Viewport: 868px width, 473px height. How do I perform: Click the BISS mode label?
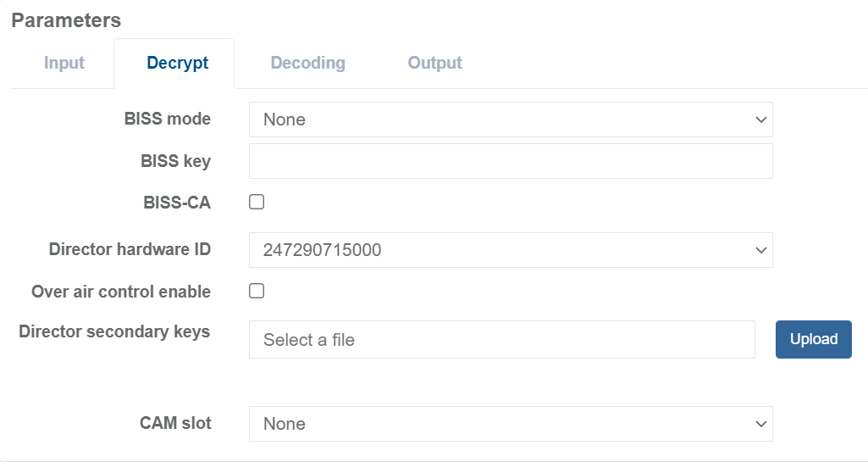[167, 120]
